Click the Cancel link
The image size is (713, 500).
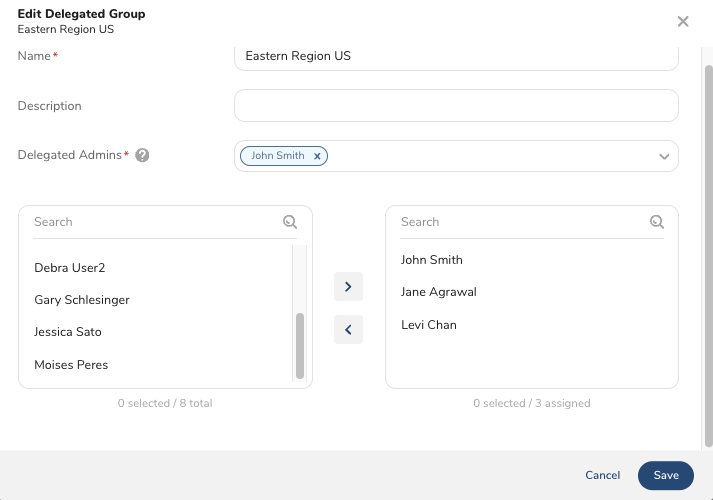(x=603, y=476)
